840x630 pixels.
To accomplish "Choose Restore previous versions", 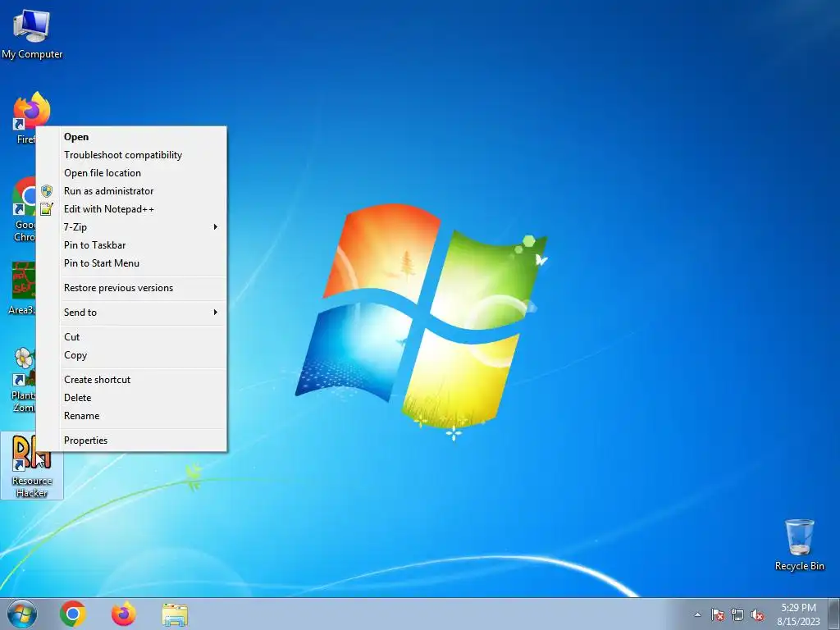I will pos(132,288).
